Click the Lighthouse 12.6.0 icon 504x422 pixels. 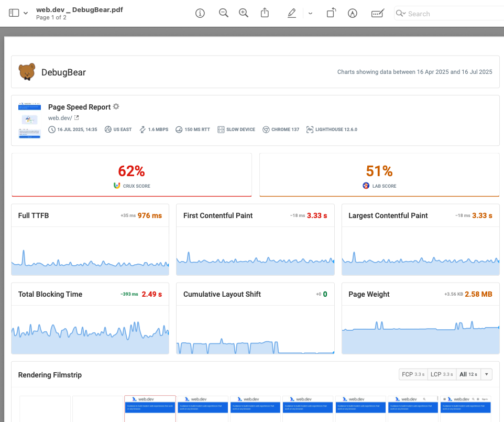coord(310,129)
